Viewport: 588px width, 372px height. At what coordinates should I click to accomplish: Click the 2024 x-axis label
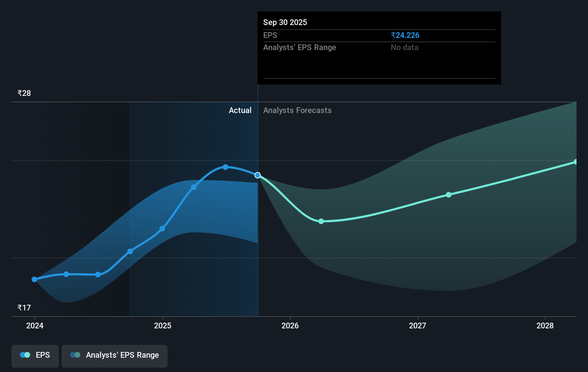click(35, 325)
